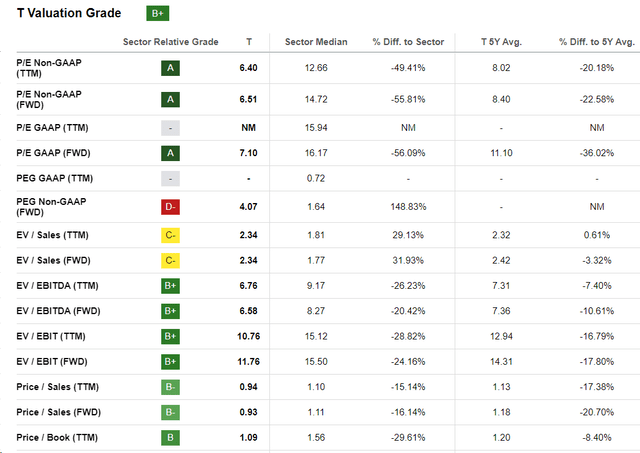Click the Sector Relative Grade column header

[170, 41]
